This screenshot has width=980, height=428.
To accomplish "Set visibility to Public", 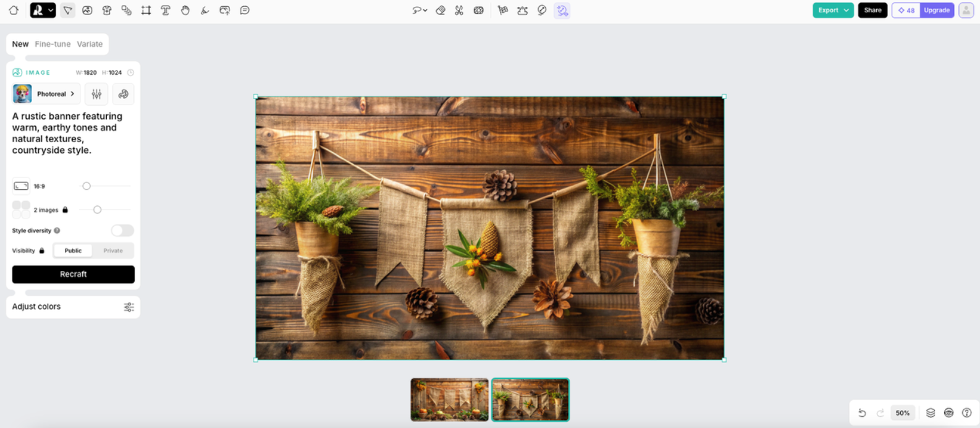I will point(73,250).
